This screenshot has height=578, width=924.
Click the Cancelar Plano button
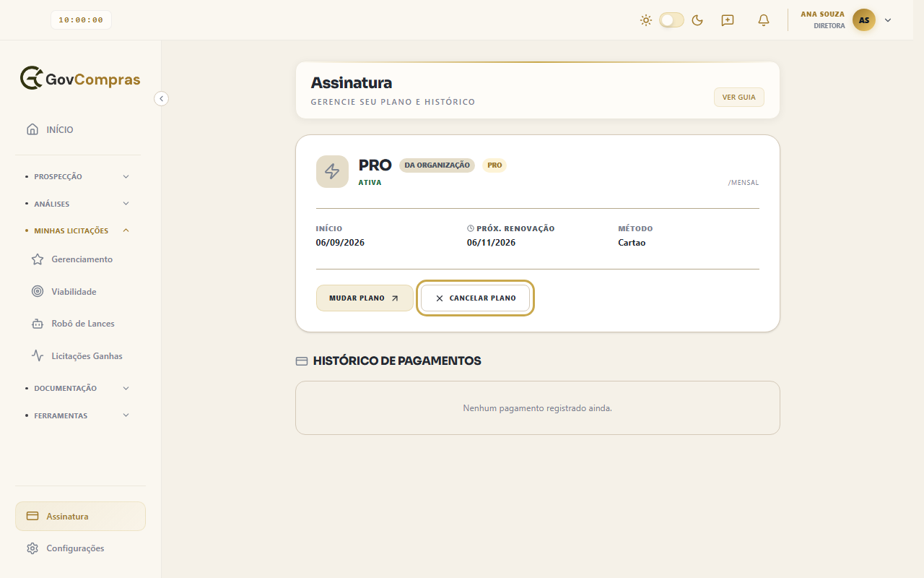tap(475, 298)
